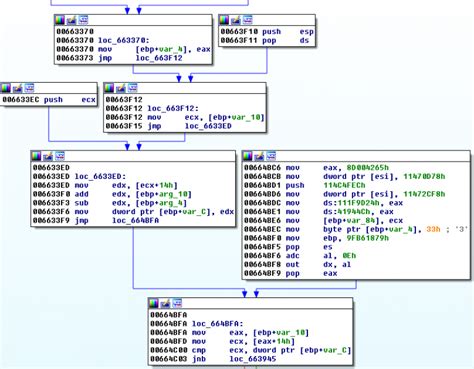The height and width of the screenshot is (369, 474).
Task: Follow the jmp loc_6633ED jump target
Action: (x=208, y=126)
